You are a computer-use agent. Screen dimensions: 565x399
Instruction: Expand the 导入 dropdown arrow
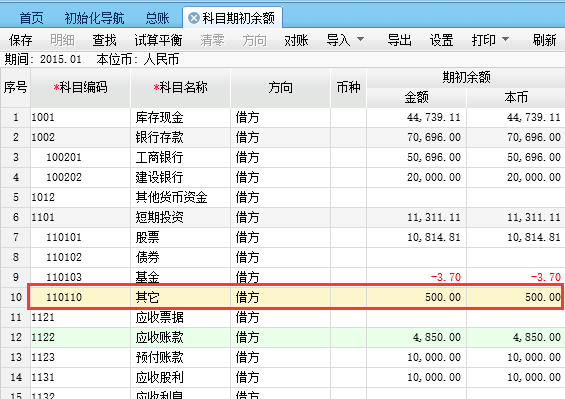[360, 39]
